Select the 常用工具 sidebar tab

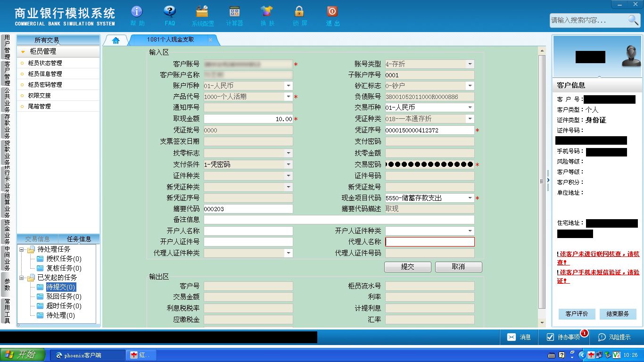7,311
